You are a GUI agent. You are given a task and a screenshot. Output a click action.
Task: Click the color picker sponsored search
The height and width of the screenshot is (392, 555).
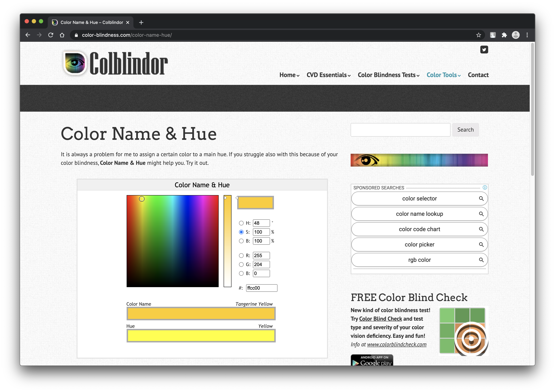click(419, 245)
